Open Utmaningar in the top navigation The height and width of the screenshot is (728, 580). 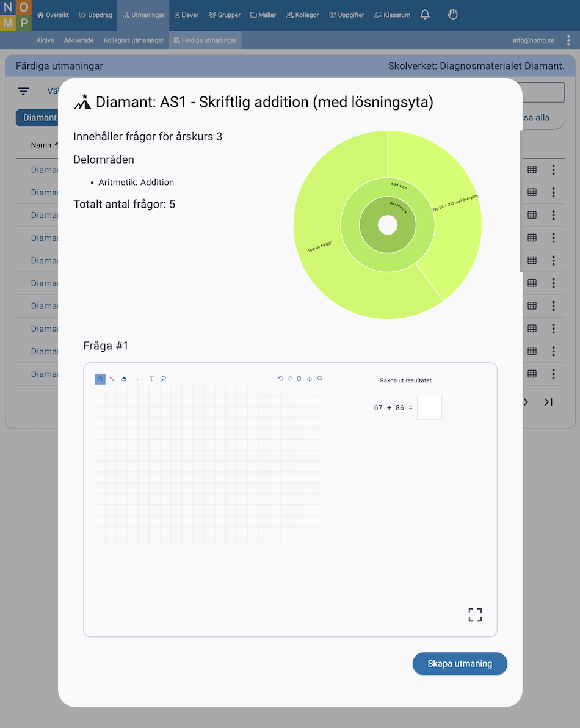pos(143,15)
